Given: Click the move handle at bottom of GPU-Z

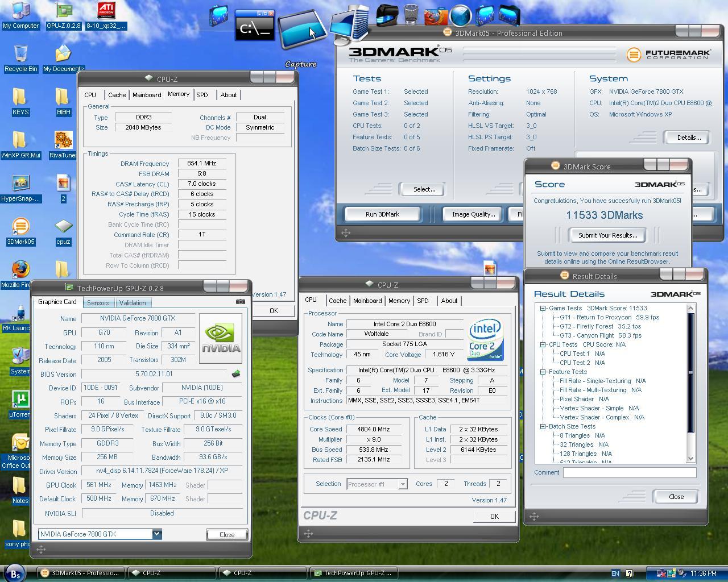Looking at the screenshot, I should (x=41, y=549).
